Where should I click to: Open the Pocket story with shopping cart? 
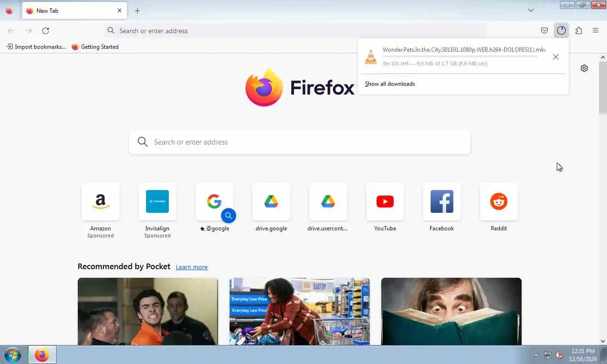pyautogui.click(x=300, y=311)
